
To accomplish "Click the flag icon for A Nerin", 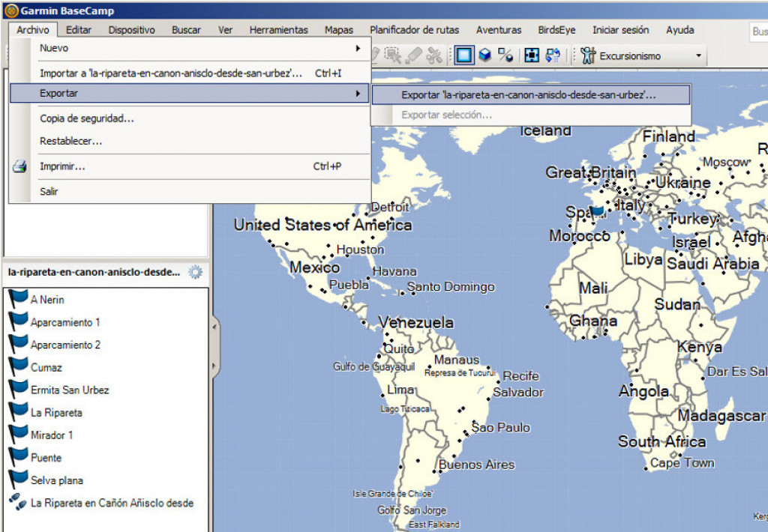I will 18,298.
